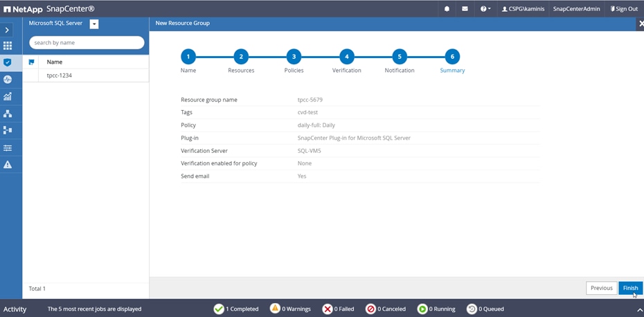Go to wizard step 2 Resources
The width and height of the screenshot is (644, 317).
click(241, 57)
